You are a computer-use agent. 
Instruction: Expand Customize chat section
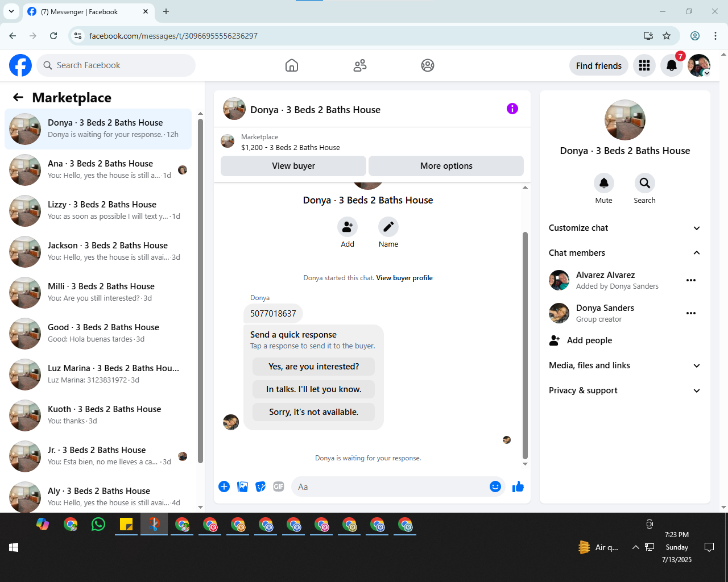pyautogui.click(x=624, y=228)
